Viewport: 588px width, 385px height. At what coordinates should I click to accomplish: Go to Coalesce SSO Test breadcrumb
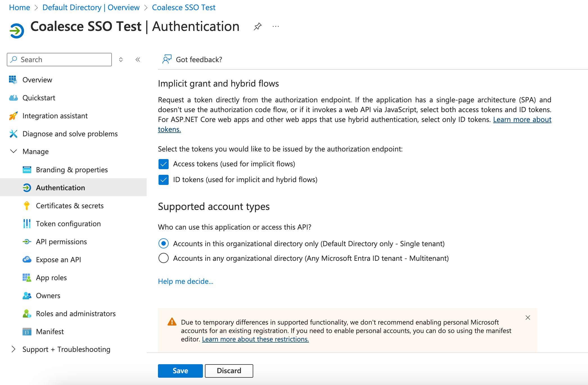pos(184,8)
